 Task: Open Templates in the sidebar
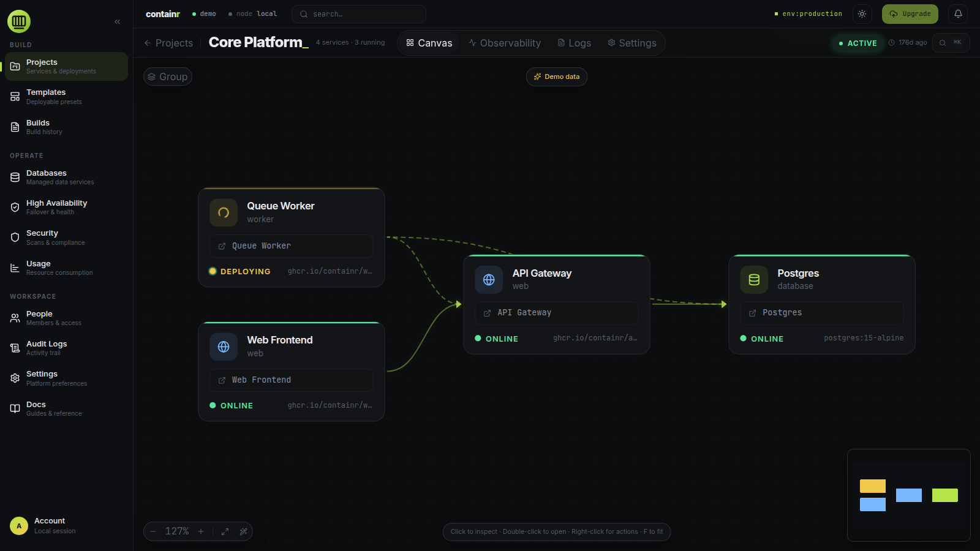point(66,97)
